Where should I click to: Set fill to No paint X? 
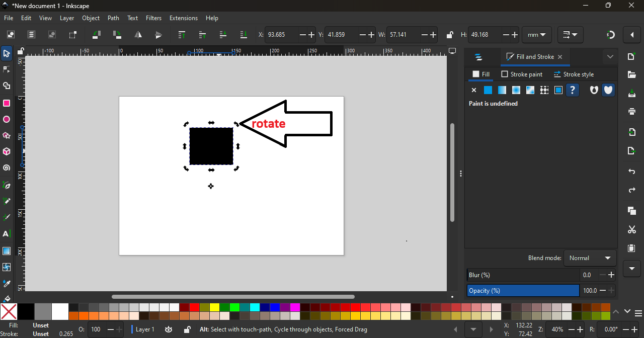coord(473,91)
